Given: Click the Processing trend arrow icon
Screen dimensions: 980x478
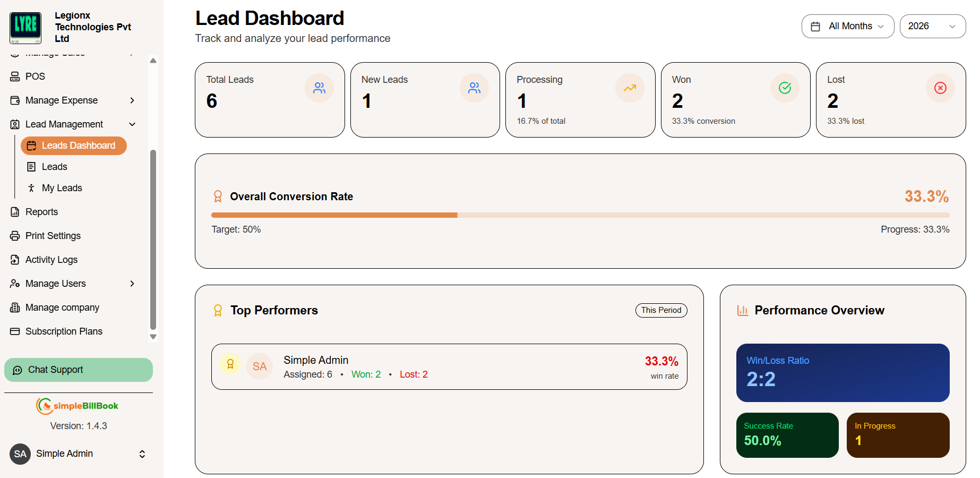Looking at the screenshot, I should pos(630,88).
